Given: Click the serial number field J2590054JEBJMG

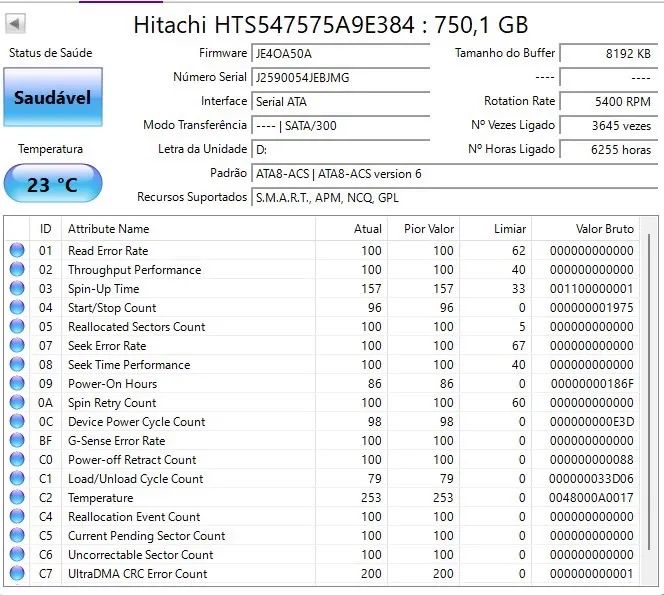Looking at the screenshot, I should point(340,78).
